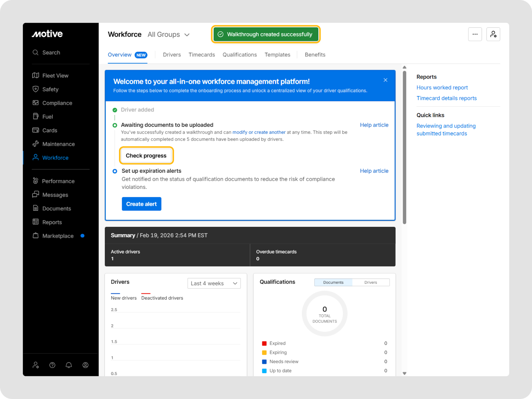This screenshot has width=532, height=399.
Task: Open the user profile icon at bottom
Action: [x=85, y=365]
